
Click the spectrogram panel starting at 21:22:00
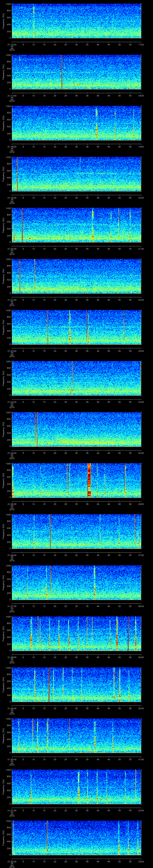77,327
